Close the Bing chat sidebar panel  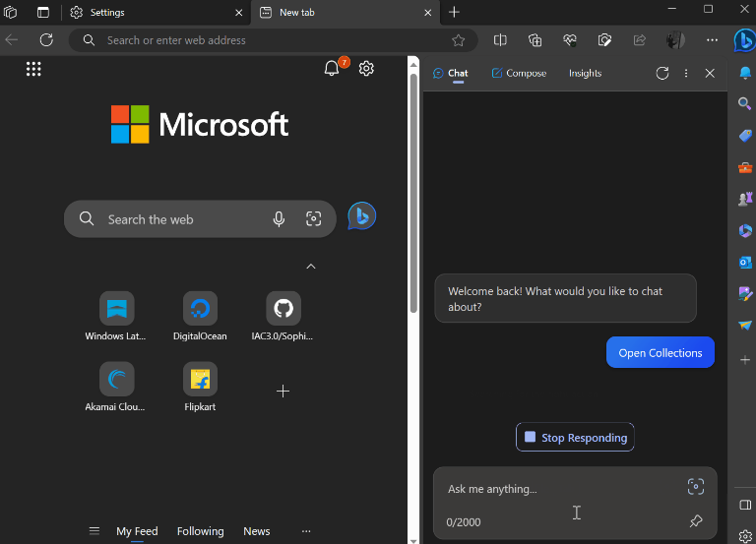click(710, 73)
